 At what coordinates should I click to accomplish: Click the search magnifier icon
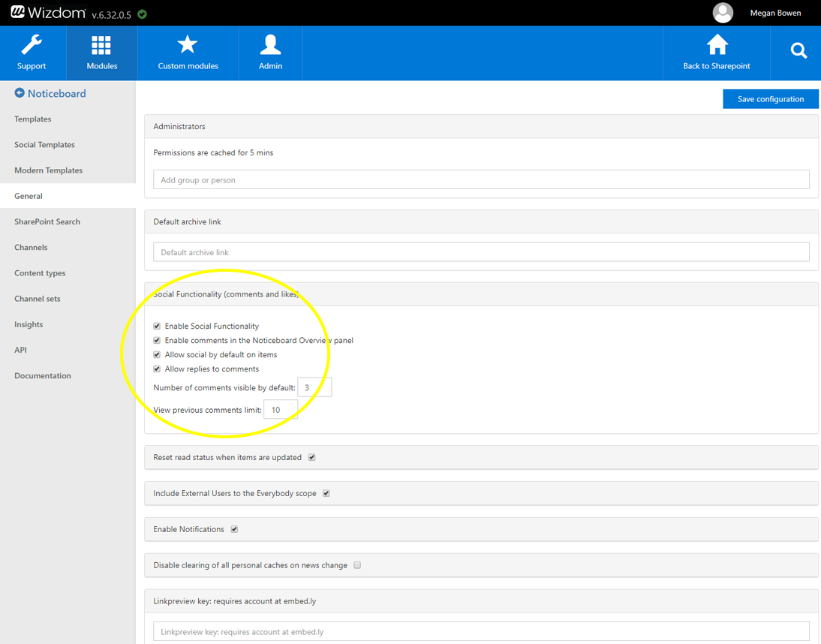click(798, 51)
